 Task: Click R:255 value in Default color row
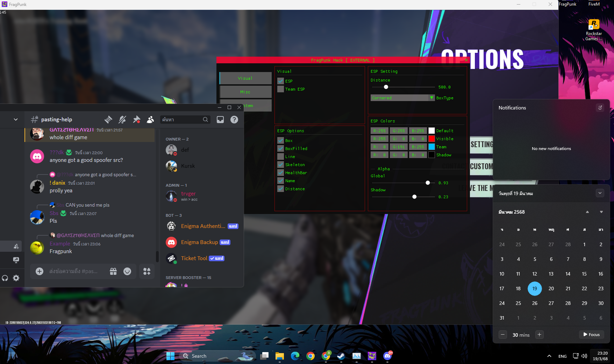coord(379,131)
